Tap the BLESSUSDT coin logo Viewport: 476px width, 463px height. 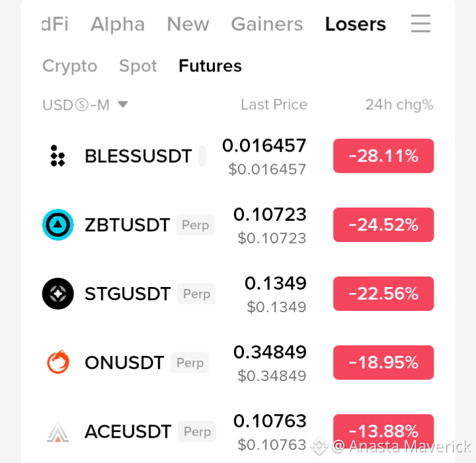click(58, 156)
